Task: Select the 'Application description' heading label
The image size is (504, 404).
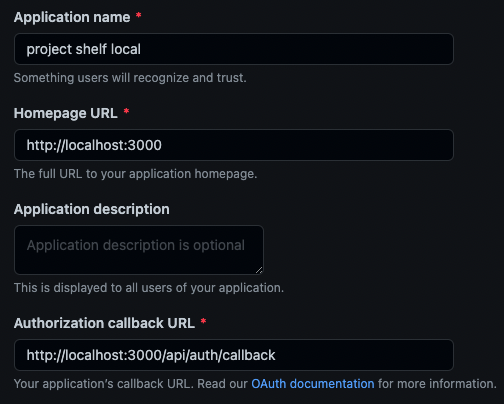Action: coord(92,209)
